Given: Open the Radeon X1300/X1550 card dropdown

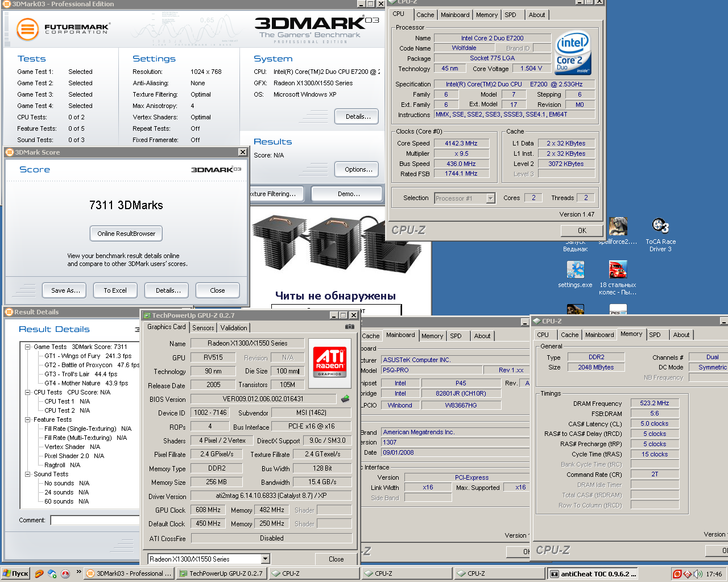Looking at the screenshot, I should 265,559.
